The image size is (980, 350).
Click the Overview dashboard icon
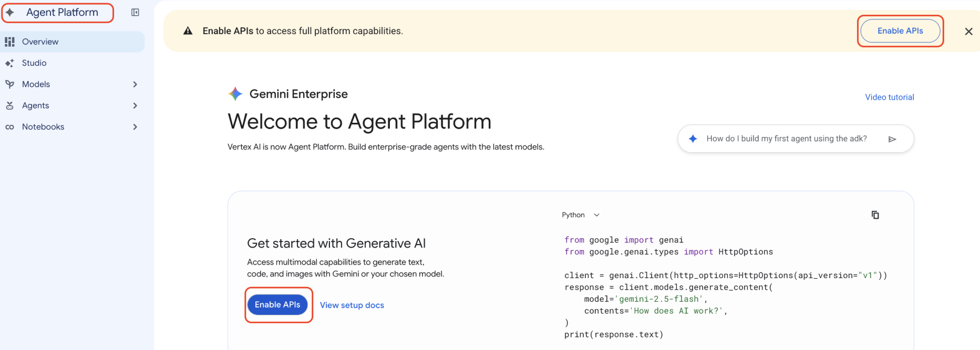(x=9, y=41)
